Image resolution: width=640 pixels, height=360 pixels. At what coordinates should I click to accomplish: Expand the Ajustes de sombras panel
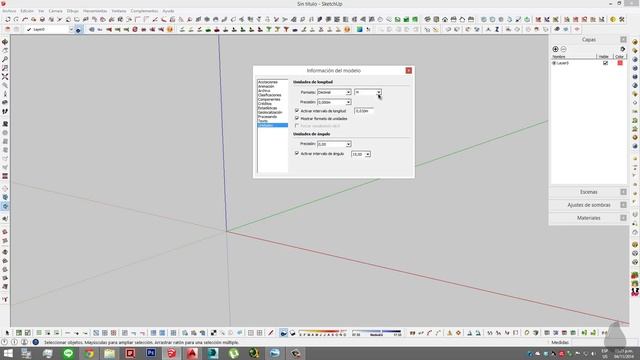tap(623, 205)
